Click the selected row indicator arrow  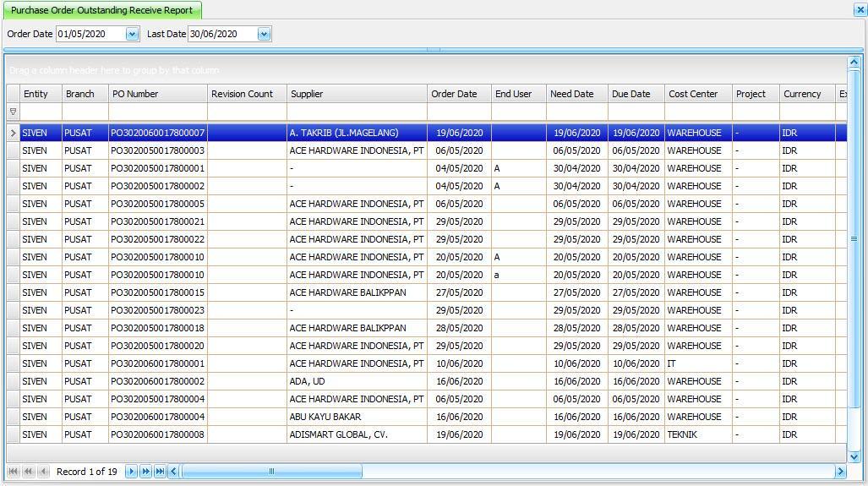[13, 133]
